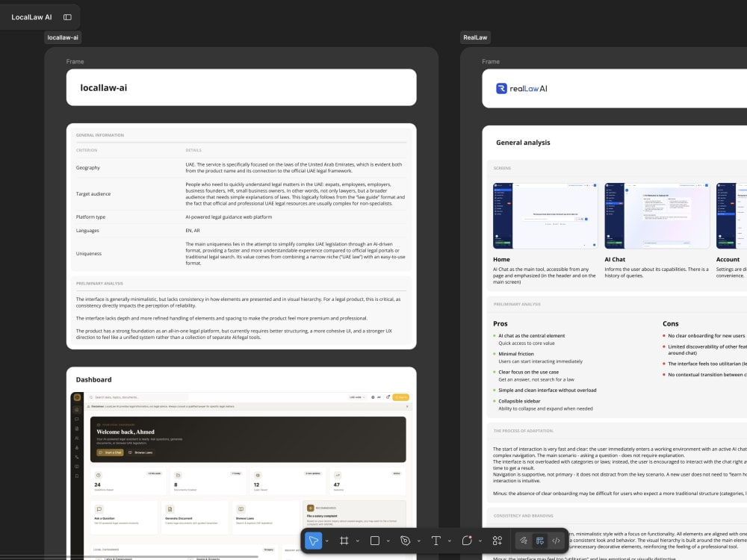Click the dashboard sidebar document icon

[x=77, y=429]
